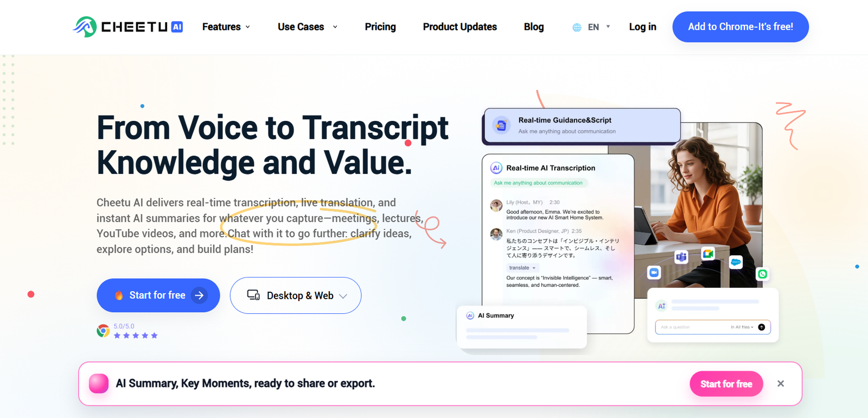Click the Real-time Guidance&Script document icon
Image resolution: width=868 pixels, height=418 pixels.
pos(501,125)
